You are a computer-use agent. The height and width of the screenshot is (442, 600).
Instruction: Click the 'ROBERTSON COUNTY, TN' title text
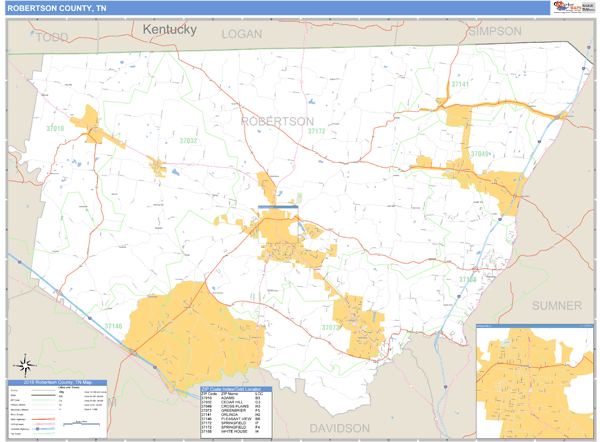coord(57,8)
